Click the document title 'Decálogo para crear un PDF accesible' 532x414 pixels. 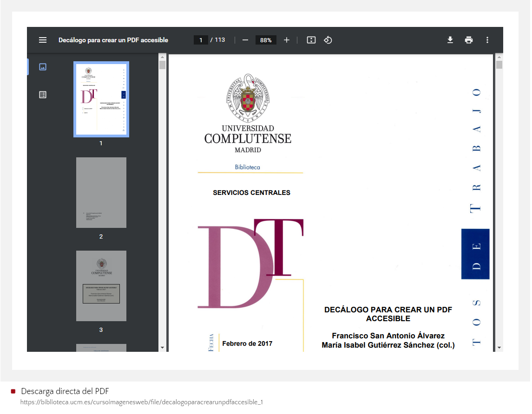coord(113,40)
